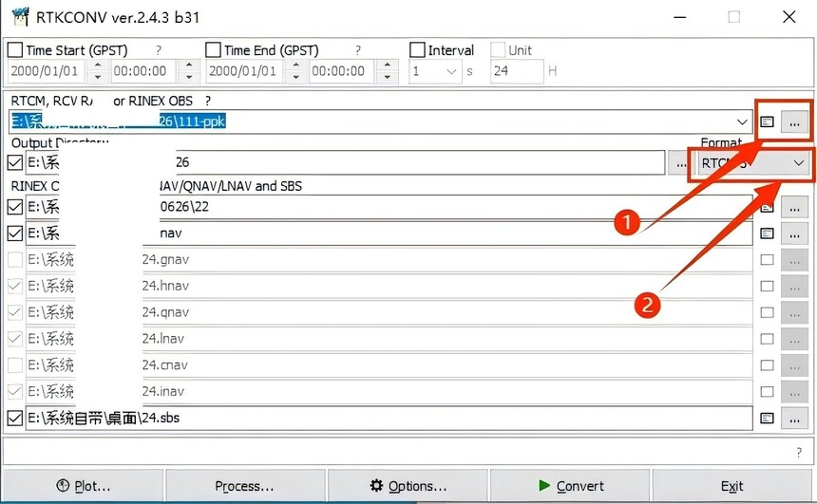The image size is (817, 504).
Task: Open the view icon for the nav output file
Action: click(767, 233)
